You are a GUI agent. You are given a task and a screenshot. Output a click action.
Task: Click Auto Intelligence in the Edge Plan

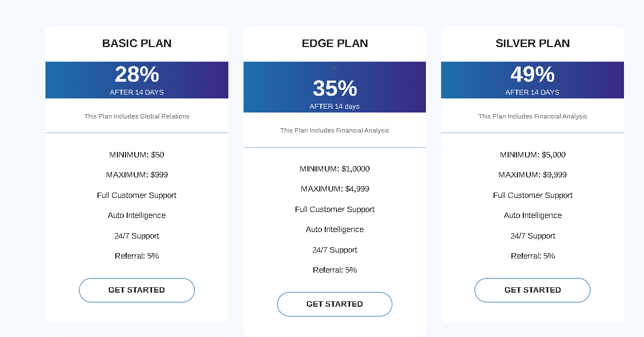point(334,229)
